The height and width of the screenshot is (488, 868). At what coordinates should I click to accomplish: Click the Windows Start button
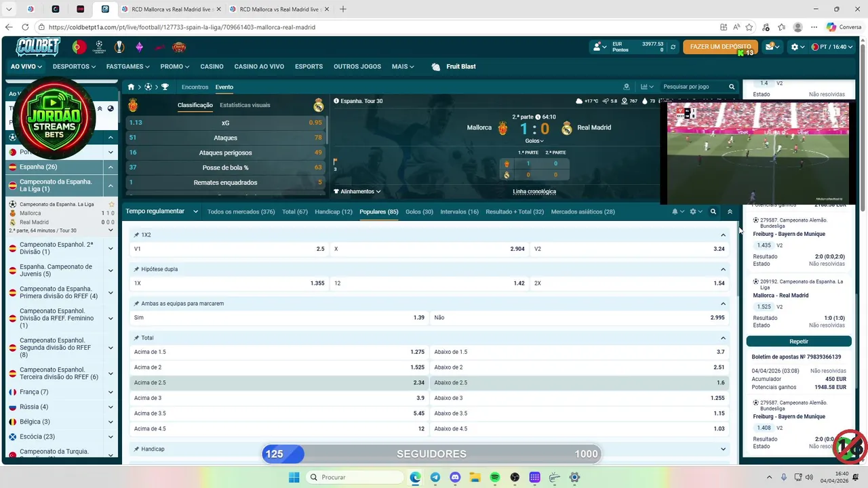pos(294,477)
